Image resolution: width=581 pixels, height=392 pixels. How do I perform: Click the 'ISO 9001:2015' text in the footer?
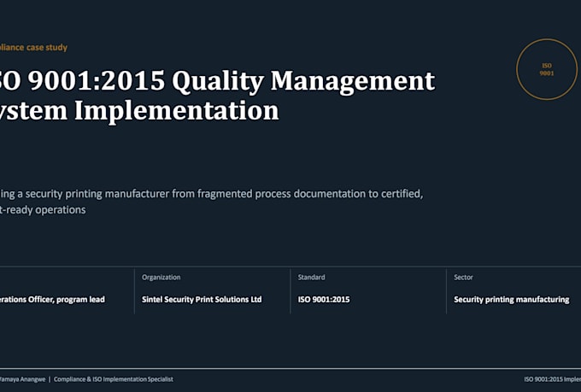click(x=543, y=379)
